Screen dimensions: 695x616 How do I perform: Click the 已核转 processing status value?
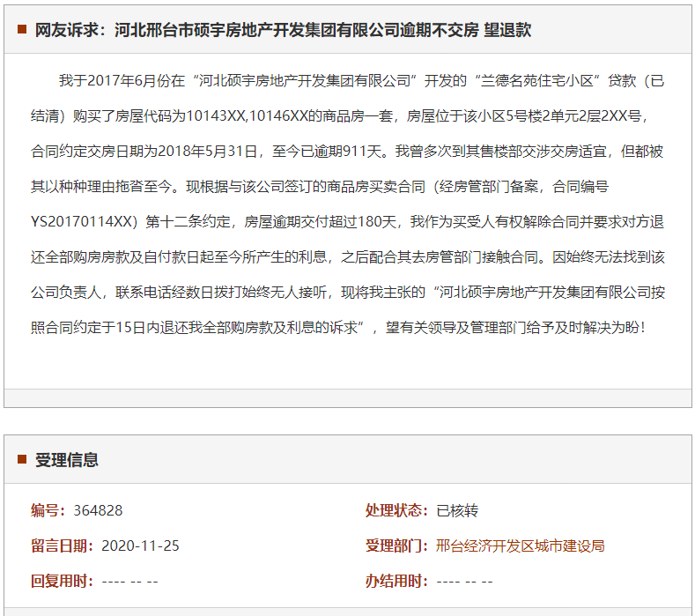457,510
